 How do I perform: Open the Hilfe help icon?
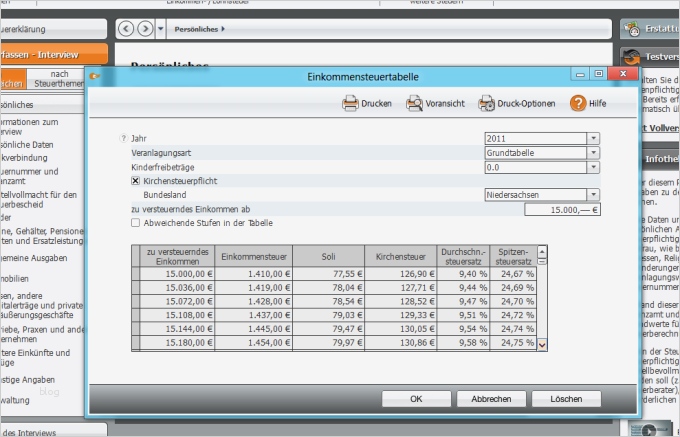pyautogui.click(x=578, y=103)
